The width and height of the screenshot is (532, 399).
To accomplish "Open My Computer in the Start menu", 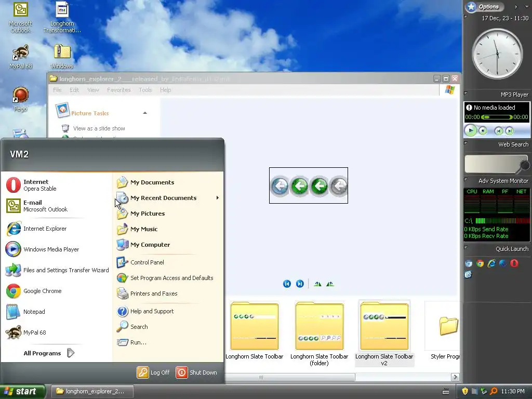I will [168, 245].
